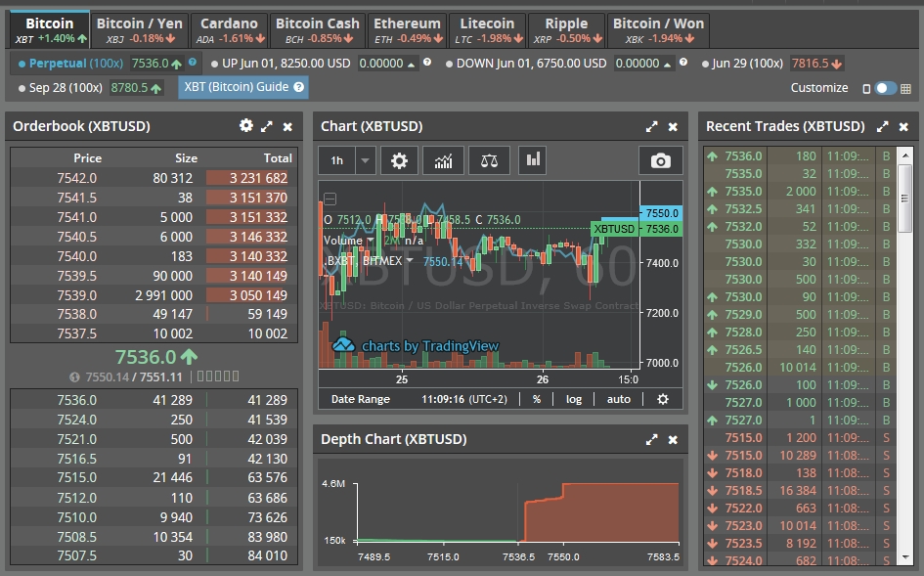The height and width of the screenshot is (576, 924).
Task: Toggle the Customize layout switch
Action: point(885,88)
